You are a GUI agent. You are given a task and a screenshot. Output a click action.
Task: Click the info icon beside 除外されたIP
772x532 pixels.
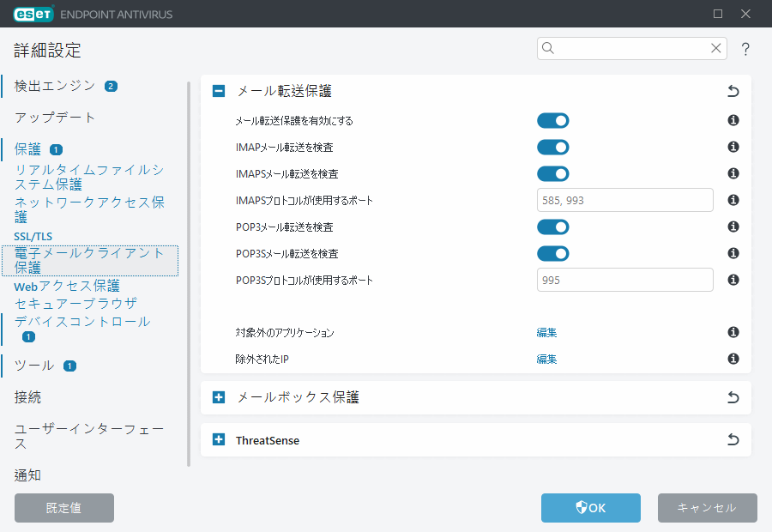(x=733, y=359)
